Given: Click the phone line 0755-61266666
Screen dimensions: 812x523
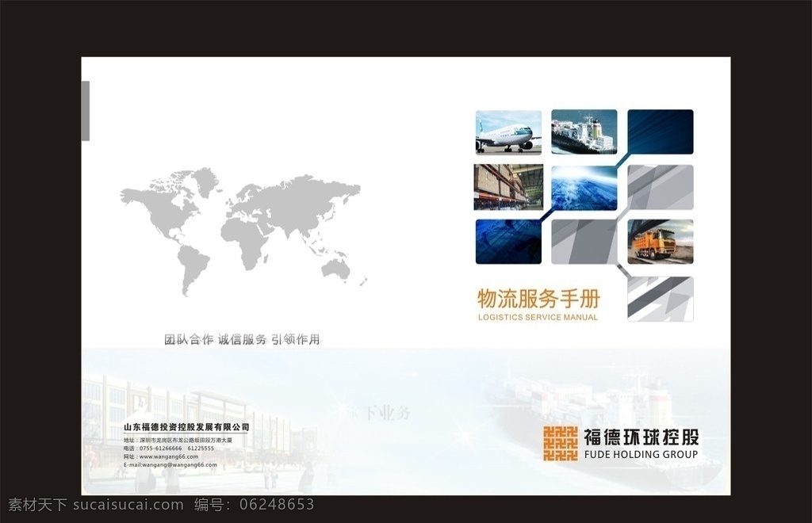Looking at the screenshot, I should point(169,449).
